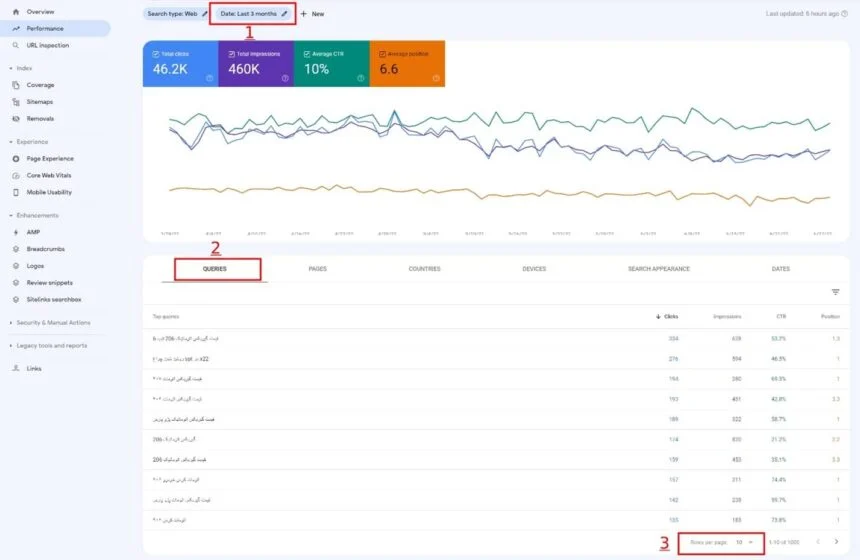Switch to the Countries tab

(x=425, y=269)
